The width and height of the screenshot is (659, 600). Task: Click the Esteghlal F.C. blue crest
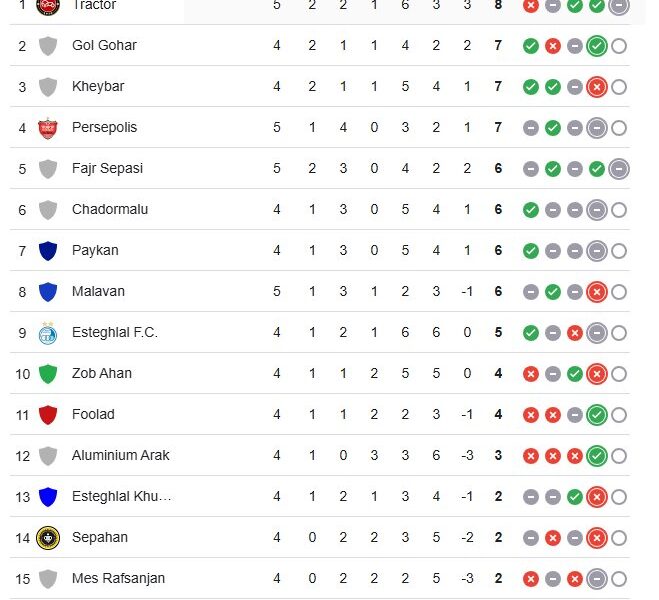[x=48, y=333]
